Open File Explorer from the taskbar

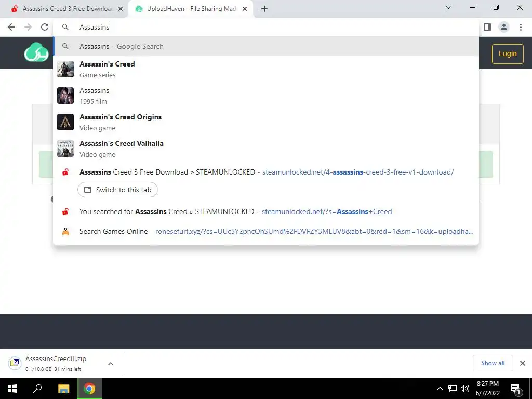[64, 389]
